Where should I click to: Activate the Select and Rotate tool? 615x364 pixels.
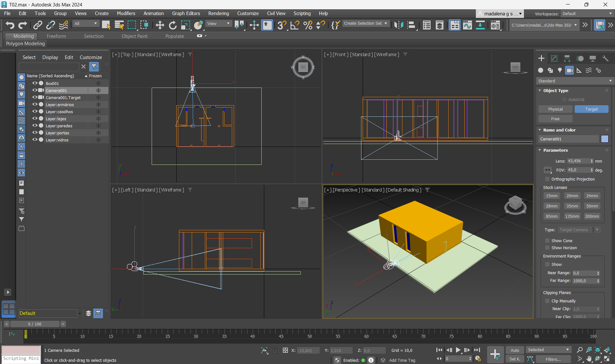(173, 25)
